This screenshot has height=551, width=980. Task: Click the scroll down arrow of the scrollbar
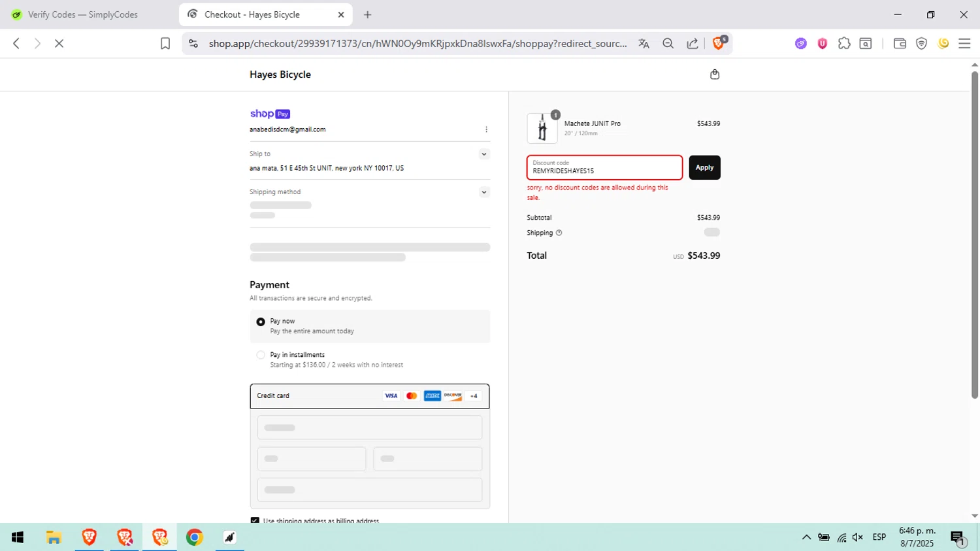coord(975,516)
